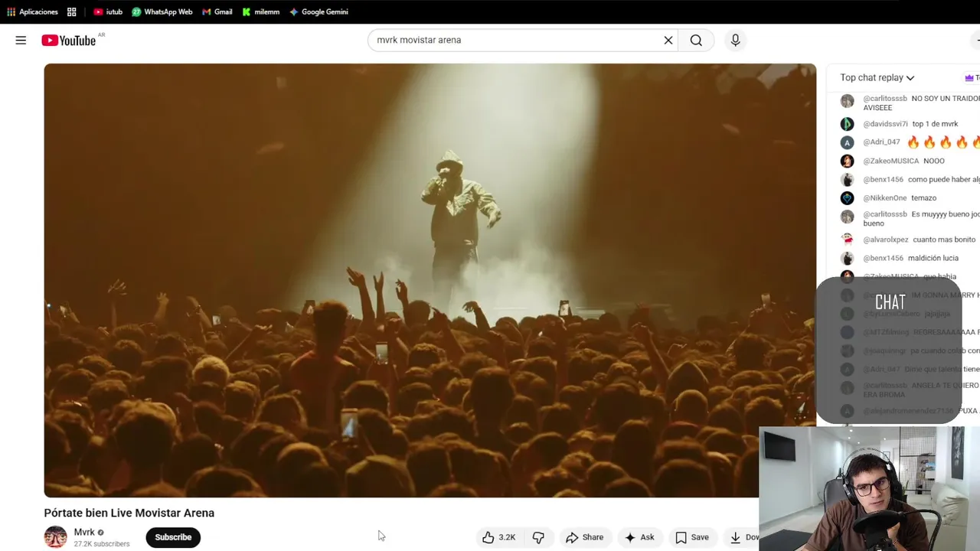Open the iutub bookmark
Screen dimensions: 980x551
click(108, 12)
